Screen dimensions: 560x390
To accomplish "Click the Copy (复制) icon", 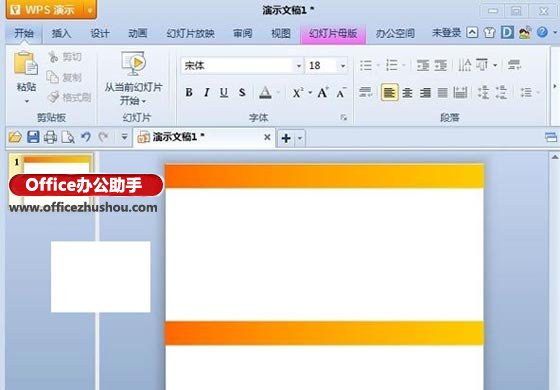I will click(x=53, y=77).
